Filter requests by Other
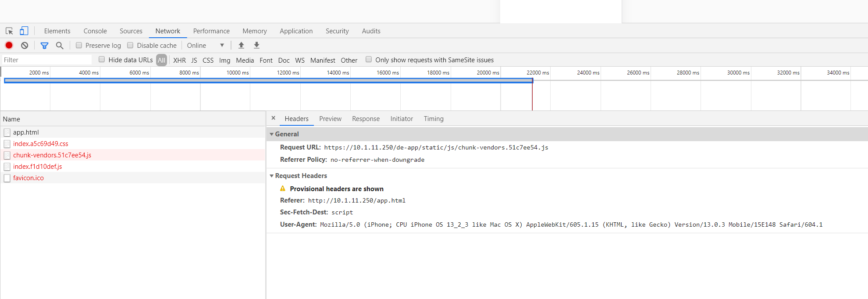Screen dimensions: 868x299 pos(349,60)
